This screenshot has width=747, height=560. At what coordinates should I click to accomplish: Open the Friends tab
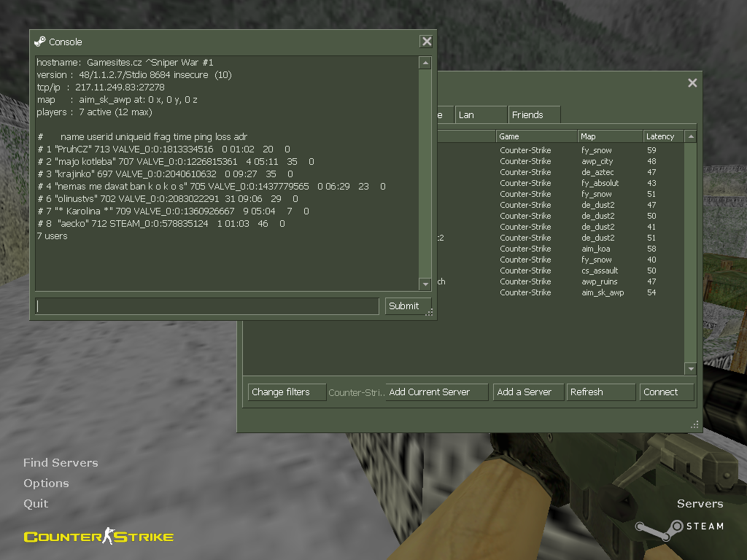534,114
